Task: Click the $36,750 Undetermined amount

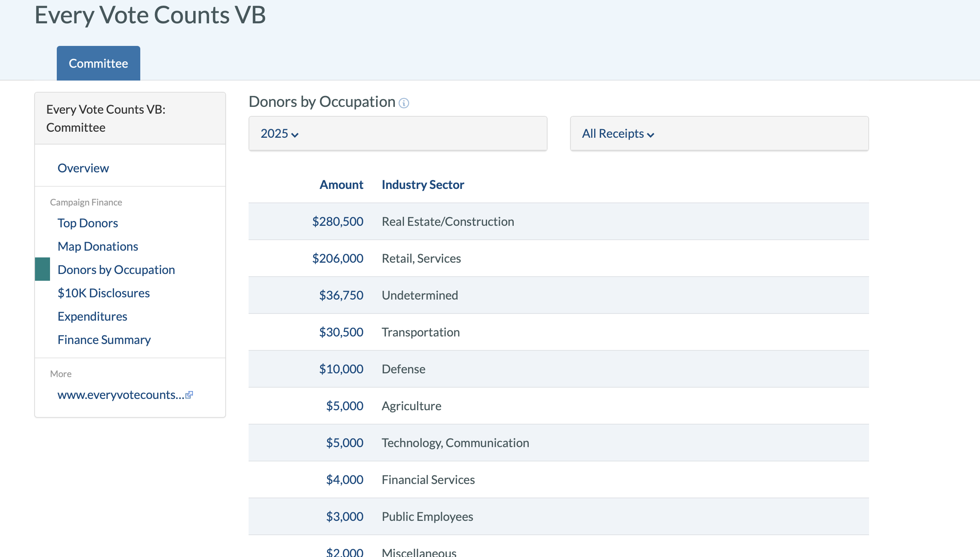Action: point(341,295)
